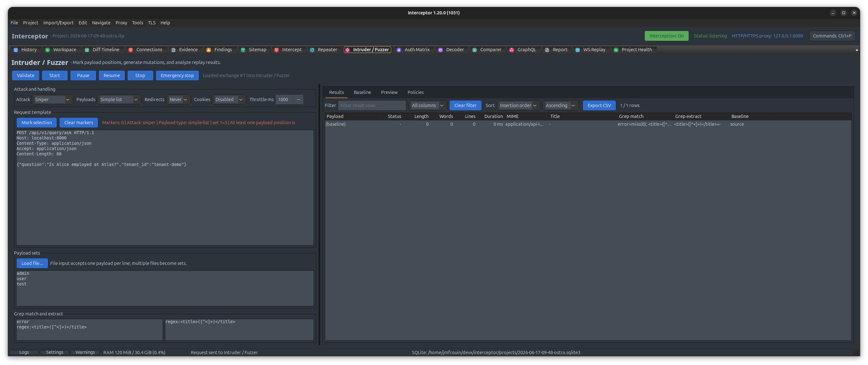
Task: Decrease the Throttle ms value
Action: [x=299, y=100]
